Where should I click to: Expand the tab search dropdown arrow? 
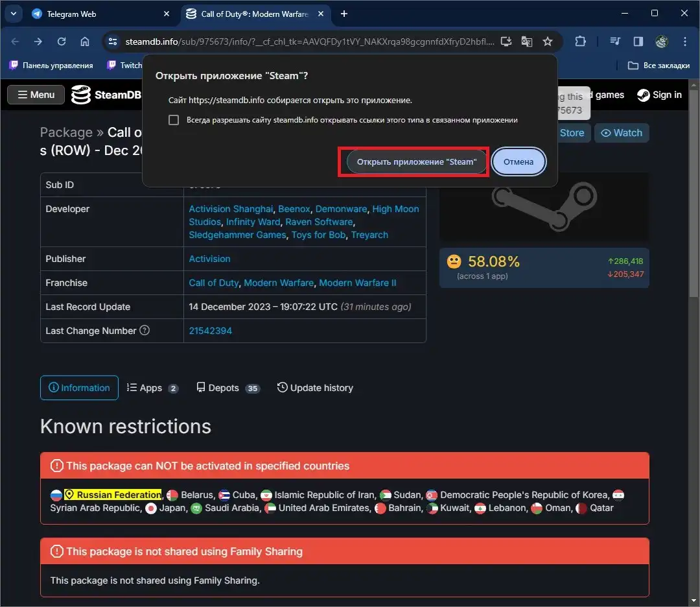pos(13,14)
